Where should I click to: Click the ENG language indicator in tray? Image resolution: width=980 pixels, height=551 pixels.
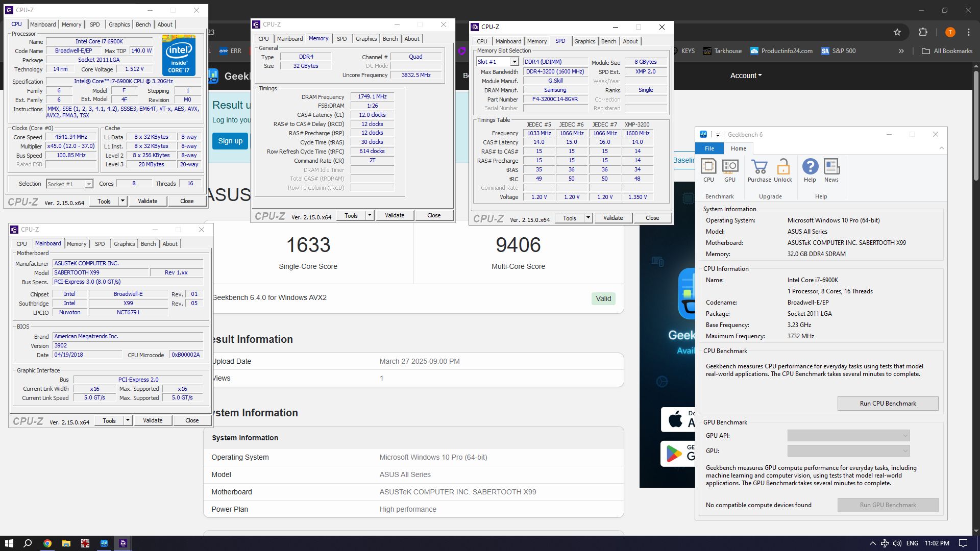[913, 543]
